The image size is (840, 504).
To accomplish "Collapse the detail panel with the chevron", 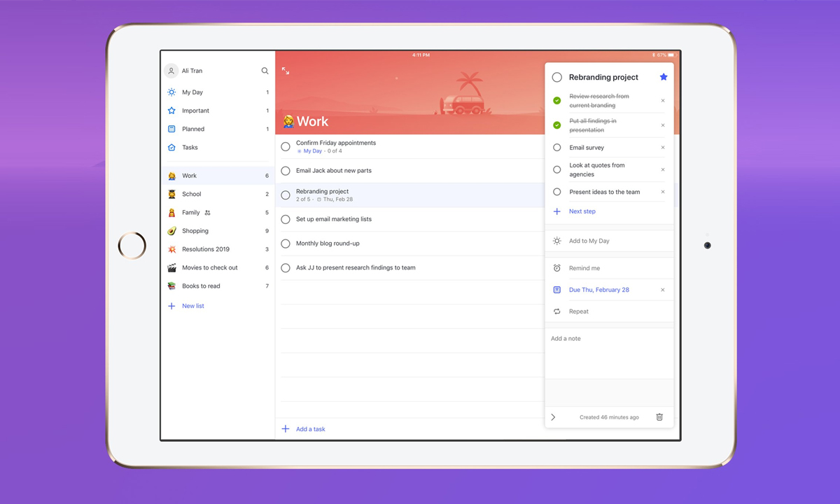I will point(553,417).
